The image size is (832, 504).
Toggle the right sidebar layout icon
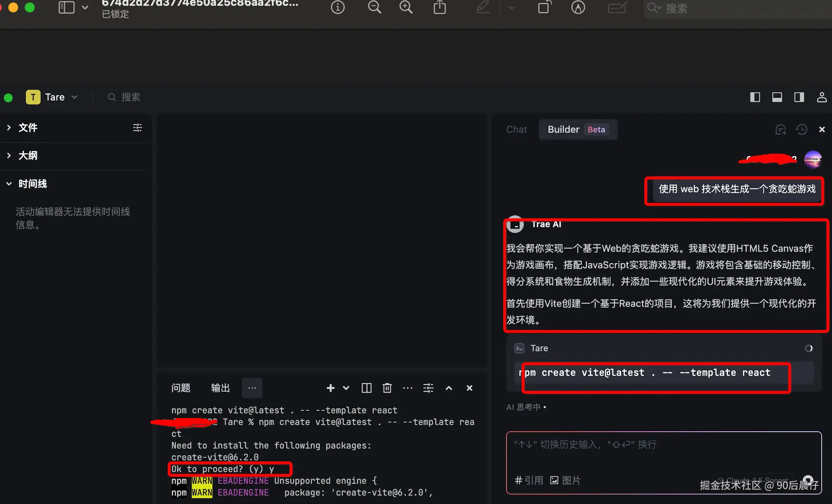tap(799, 97)
